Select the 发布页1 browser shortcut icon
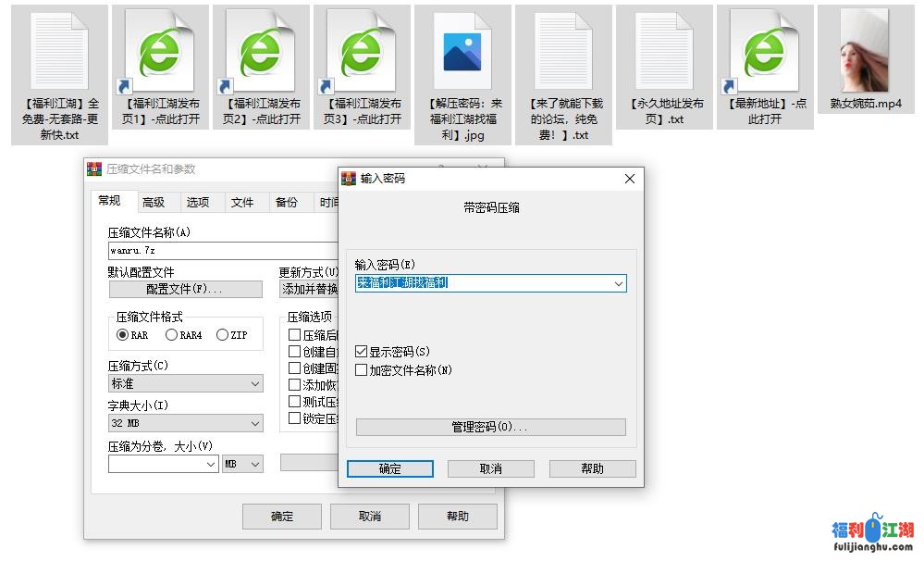Image resolution: width=924 pixels, height=561 pixels. [x=160, y=53]
